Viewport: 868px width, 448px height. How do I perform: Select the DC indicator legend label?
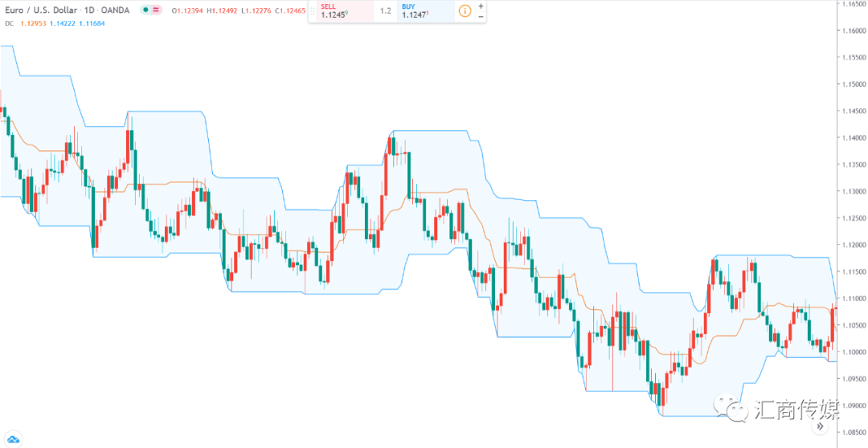click(x=10, y=23)
